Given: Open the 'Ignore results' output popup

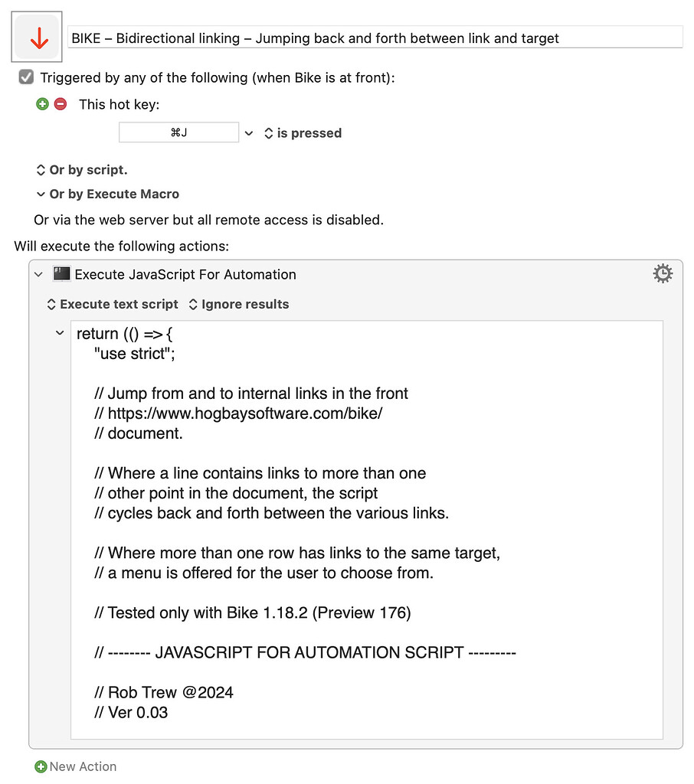Looking at the screenshot, I should point(238,304).
